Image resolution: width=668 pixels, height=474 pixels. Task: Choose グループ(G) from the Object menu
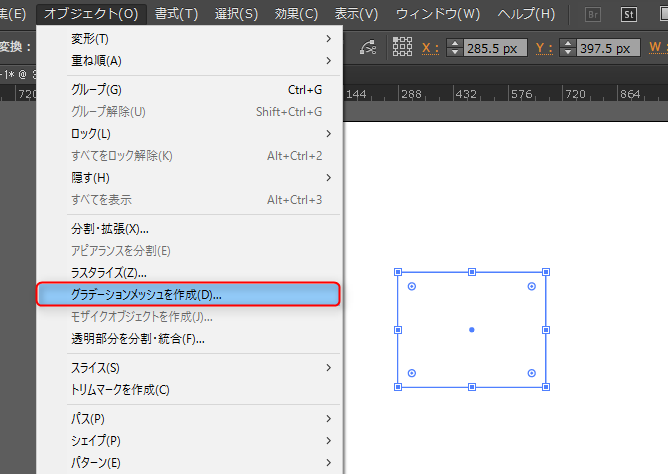[x=189, y=89]
